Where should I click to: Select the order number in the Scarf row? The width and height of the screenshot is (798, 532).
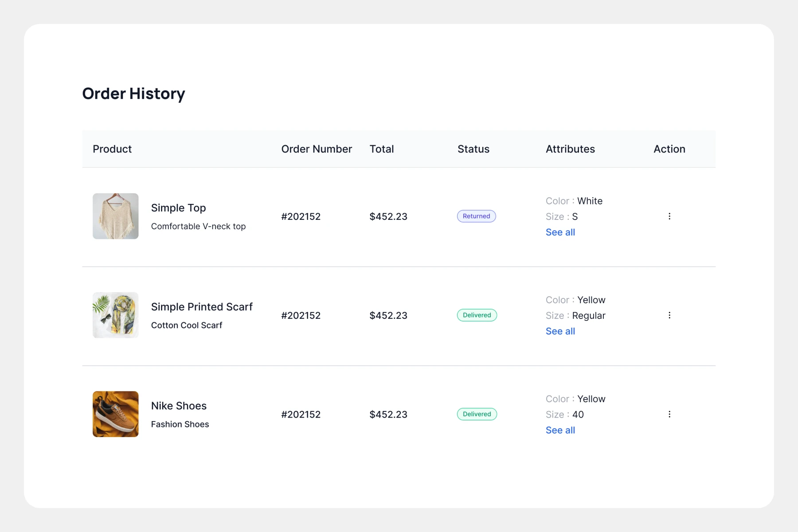(x=301, y=315)
